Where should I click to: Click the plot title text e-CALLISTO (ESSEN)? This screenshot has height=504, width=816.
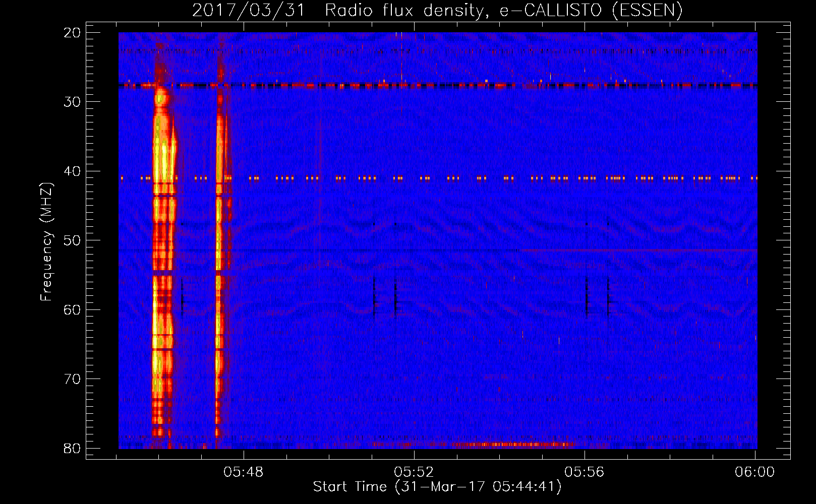[591, 10]
